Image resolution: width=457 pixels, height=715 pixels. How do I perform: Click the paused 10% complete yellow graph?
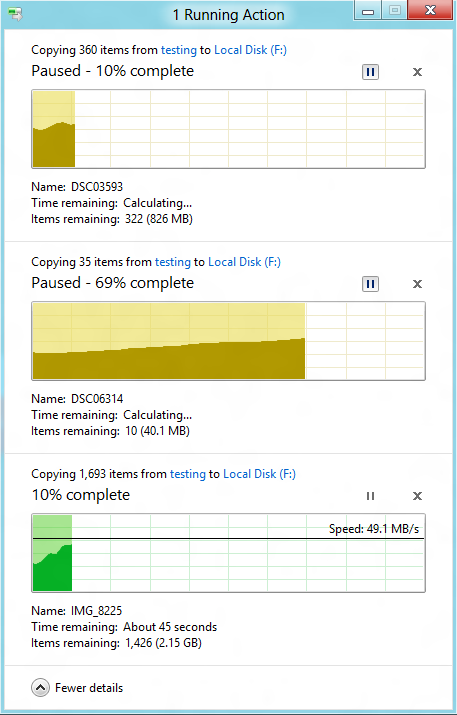point(228,129)
